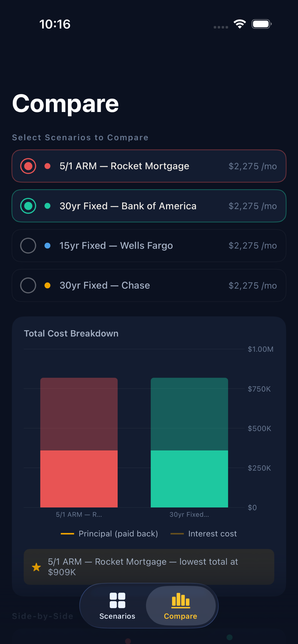Tap the red dot beside 5/1 ARM

click(48, 166)
